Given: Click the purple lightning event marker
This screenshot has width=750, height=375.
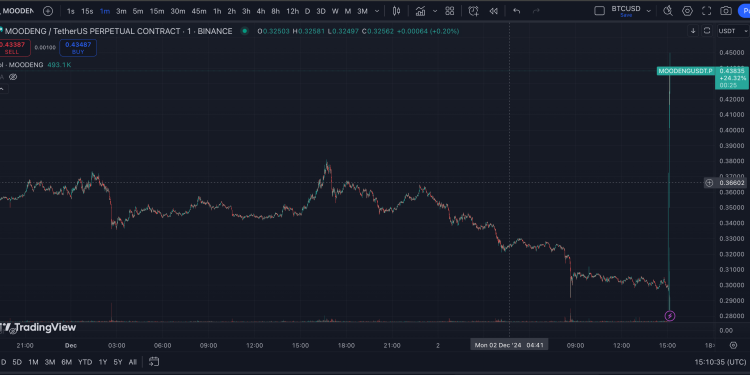Looking at the screenshot, I should click(670, 316).
